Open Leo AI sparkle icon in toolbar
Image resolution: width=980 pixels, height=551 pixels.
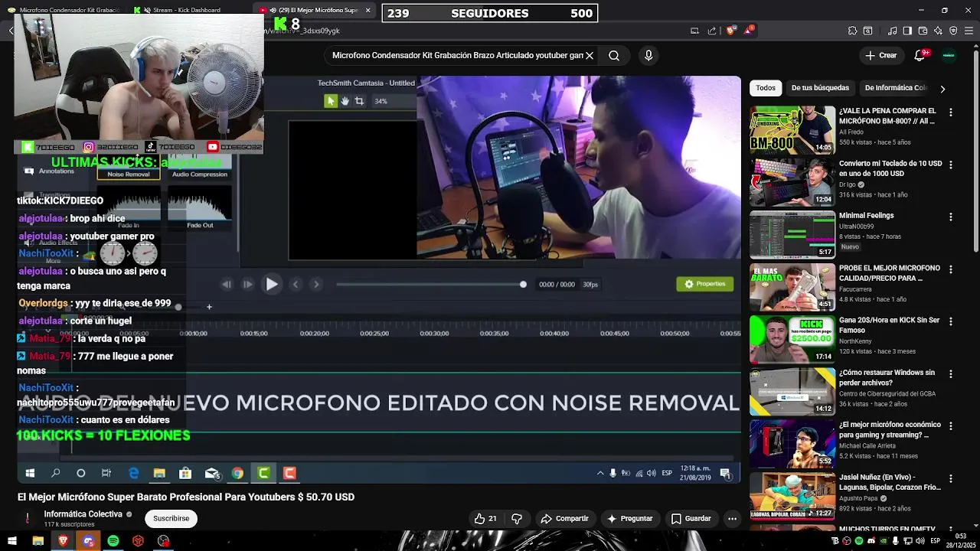coord(938,31)
